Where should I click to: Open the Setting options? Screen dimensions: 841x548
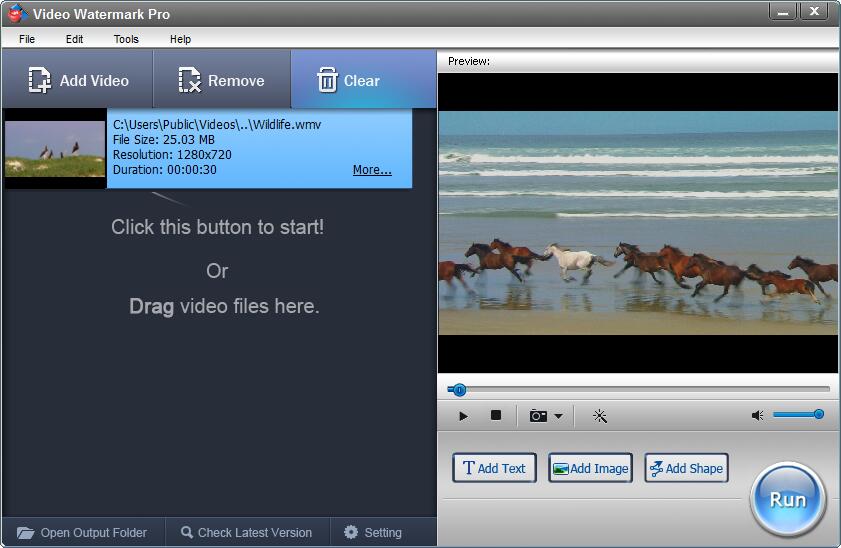373,532
